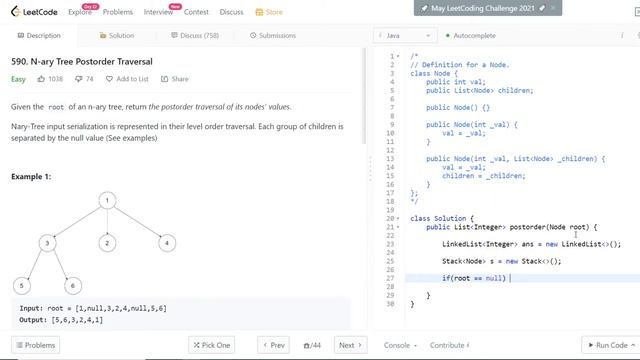Open the Run Code options arrow
This screenshot has width=640, height=360.
click(x=633, y=345)
